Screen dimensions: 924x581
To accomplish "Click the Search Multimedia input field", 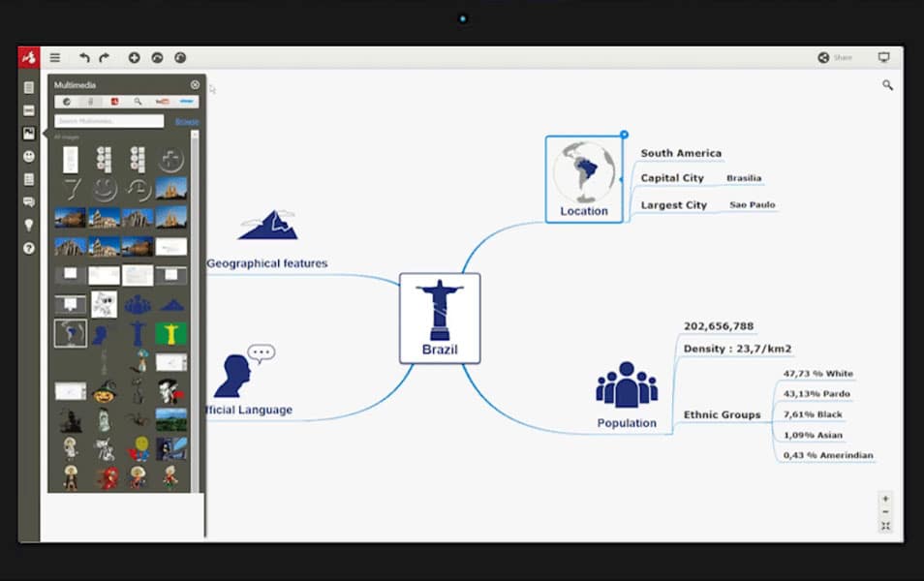I will [x=111, y=120].
